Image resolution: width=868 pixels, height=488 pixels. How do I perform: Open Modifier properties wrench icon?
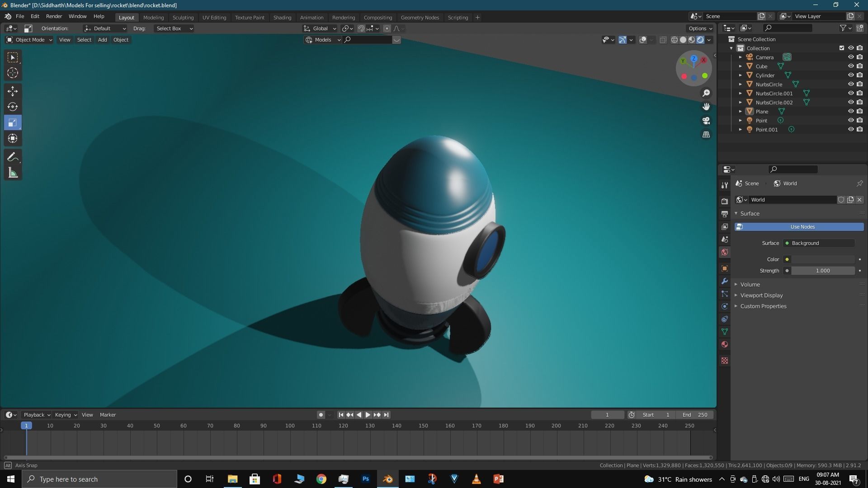(725, 281)
